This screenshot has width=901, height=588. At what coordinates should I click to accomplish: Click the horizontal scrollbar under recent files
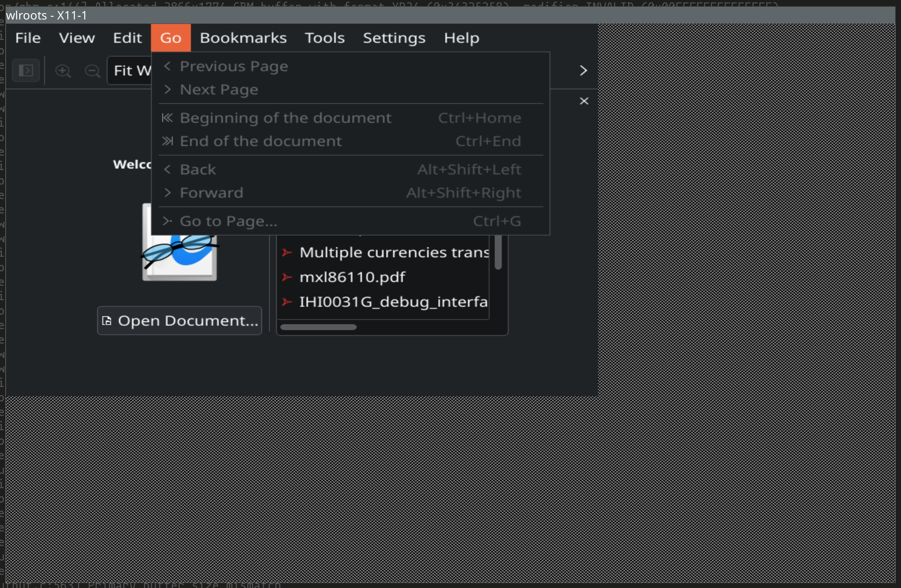318,327
